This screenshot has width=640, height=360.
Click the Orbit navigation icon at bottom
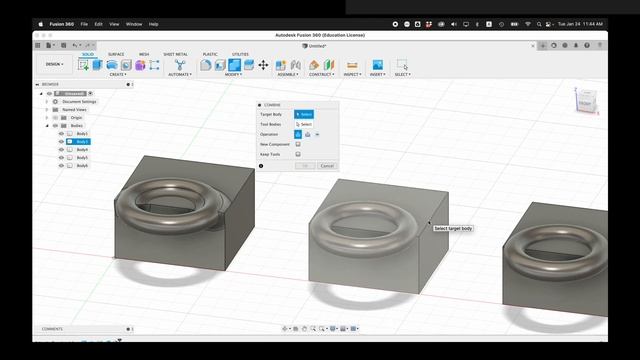(284, 329)
